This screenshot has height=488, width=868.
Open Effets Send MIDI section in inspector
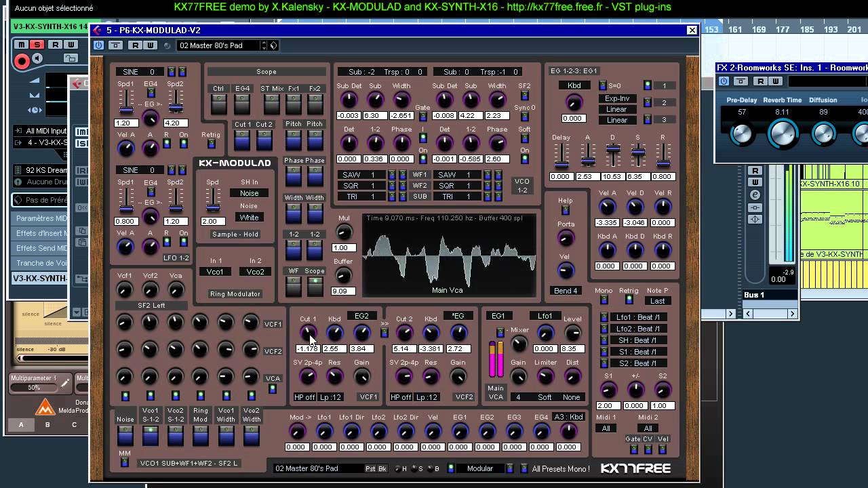41,248
